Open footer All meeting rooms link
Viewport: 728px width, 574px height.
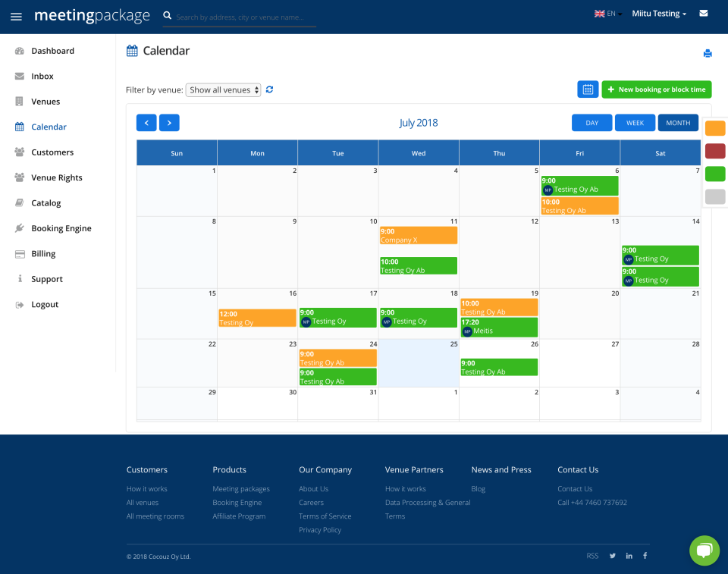(155, 516)
